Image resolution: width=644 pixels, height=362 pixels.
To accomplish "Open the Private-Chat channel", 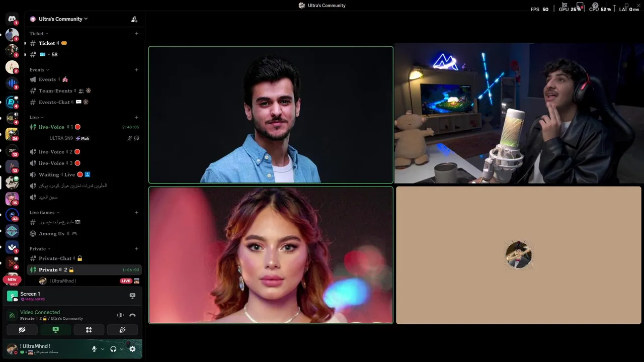I will (84, 258).
